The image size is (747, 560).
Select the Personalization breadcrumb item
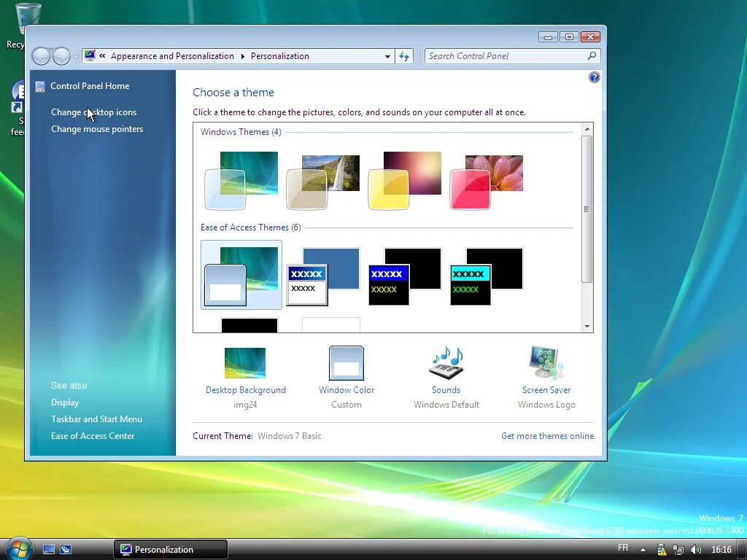point(280,56)
